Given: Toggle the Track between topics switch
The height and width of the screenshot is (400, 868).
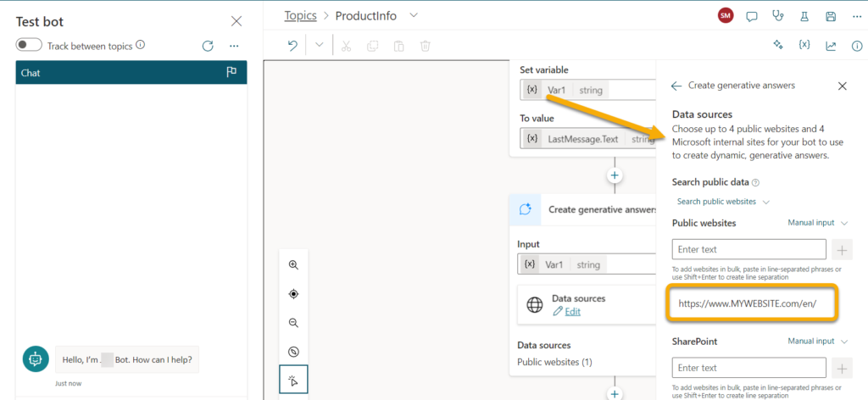Looking at the screenshot, I should pyautogui.click(x=30, y=46).
